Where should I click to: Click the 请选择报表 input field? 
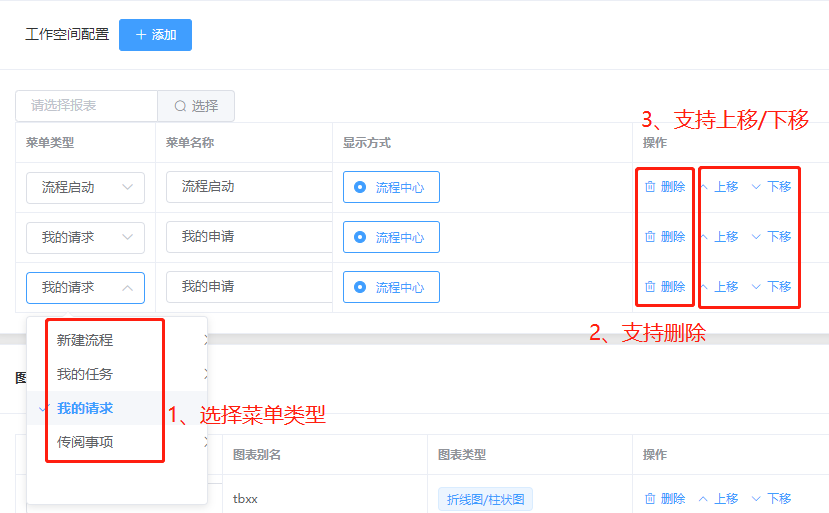[x=87, y=106]
